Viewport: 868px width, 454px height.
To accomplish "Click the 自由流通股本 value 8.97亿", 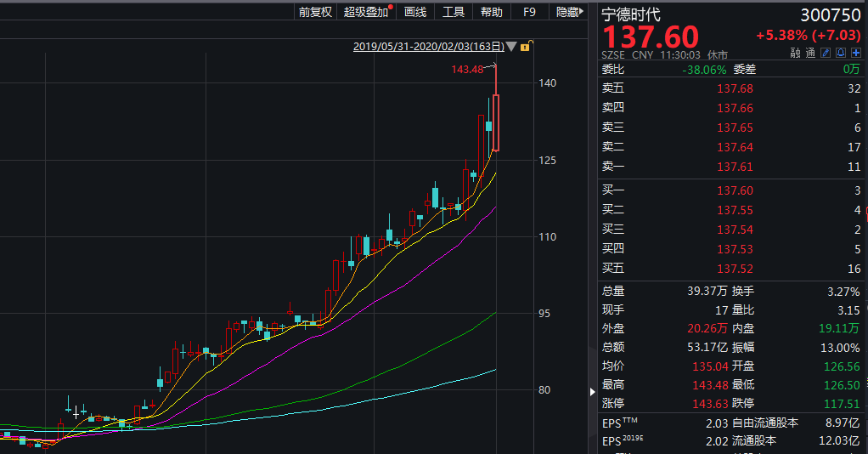I will tap(843, 423).
